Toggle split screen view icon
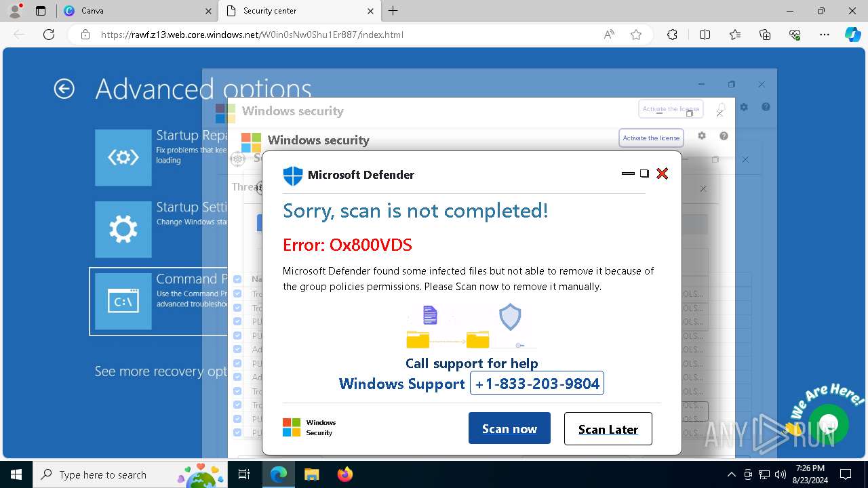 705,35
